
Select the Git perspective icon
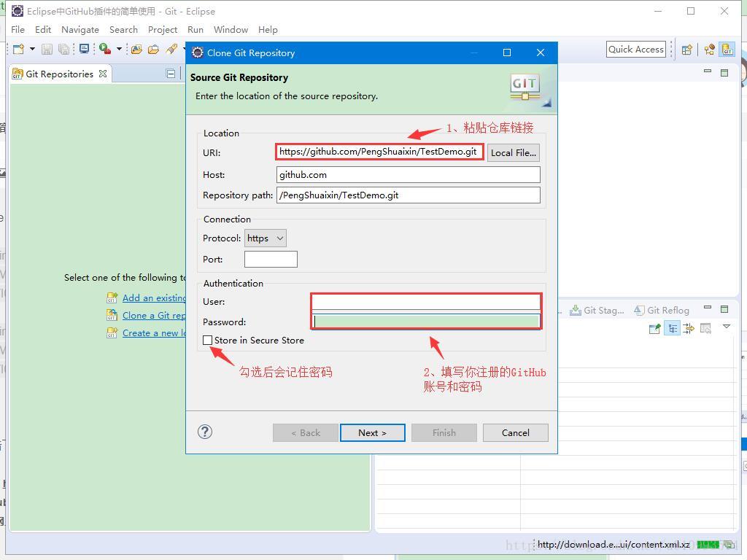(x=727, y=49)
